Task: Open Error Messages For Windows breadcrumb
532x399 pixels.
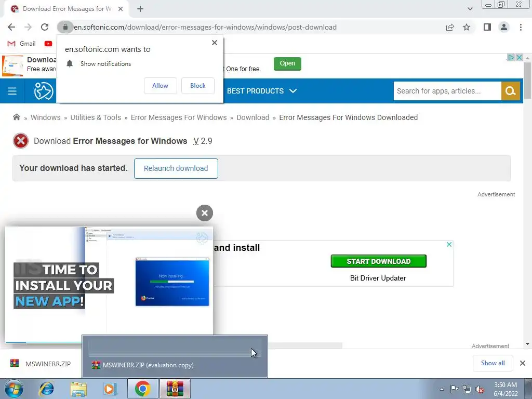Action: 179,117
